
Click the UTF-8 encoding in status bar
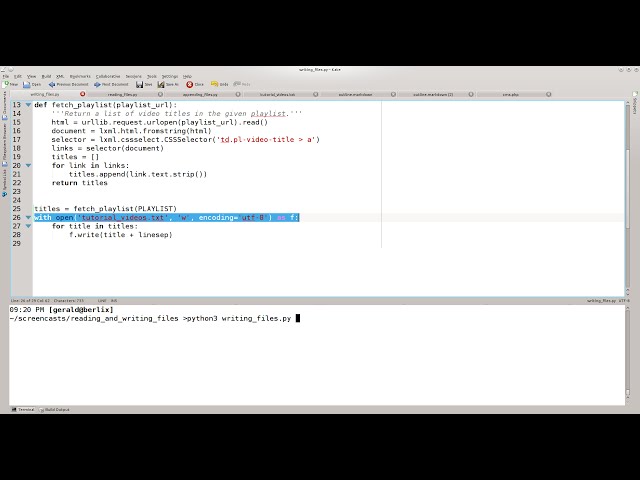624,300
